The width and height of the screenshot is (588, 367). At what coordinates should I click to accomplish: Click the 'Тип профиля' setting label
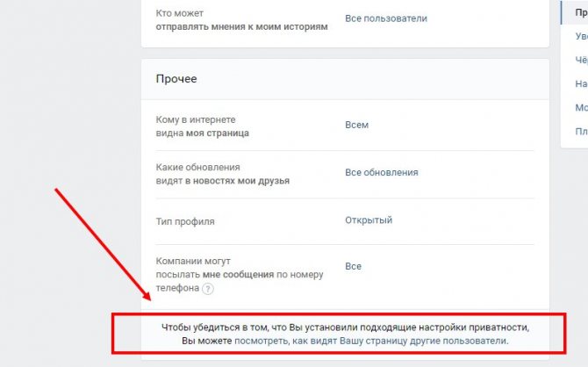tap(184, 220)
